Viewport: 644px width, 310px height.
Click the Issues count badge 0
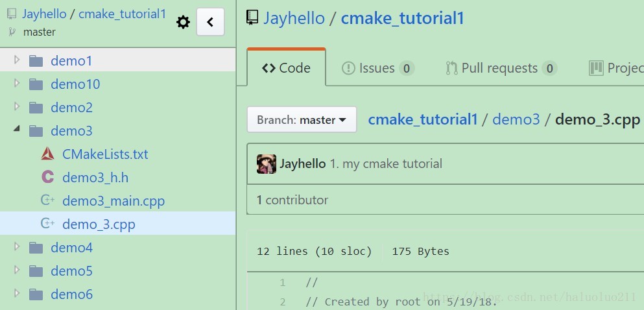406,69
